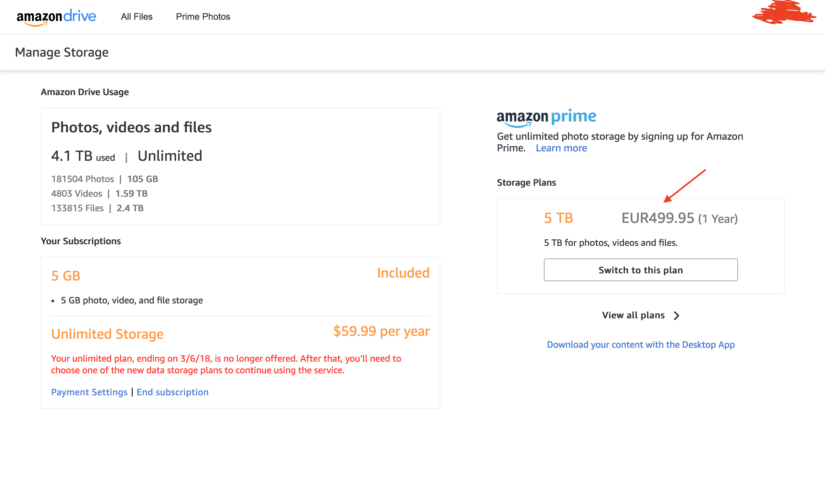
Task: Click End subscription link
Action: [172, 392]
